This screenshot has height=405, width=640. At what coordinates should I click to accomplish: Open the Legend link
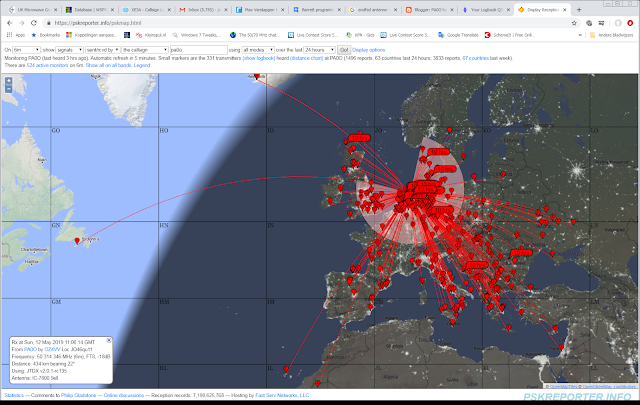click(x=142, y=65)
